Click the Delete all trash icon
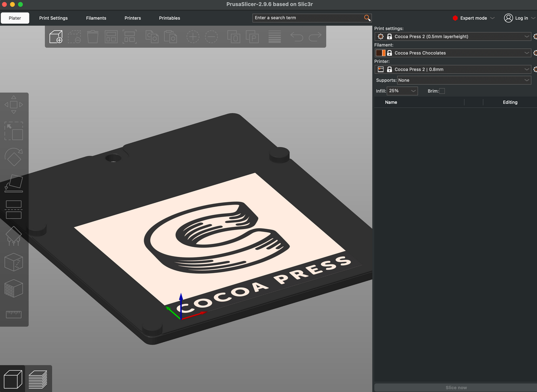Screen dimensions: 537x392 click(x=93, y=37)
